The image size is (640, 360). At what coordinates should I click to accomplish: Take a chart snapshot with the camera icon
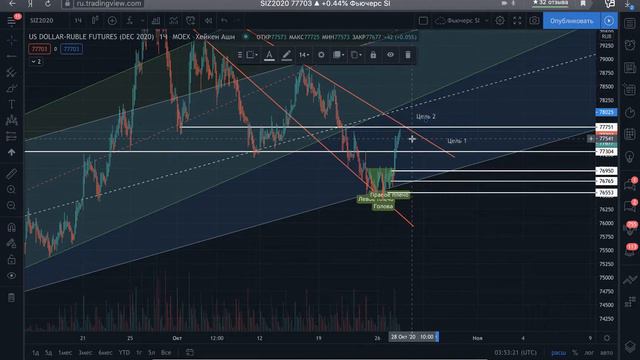[534, 20]
